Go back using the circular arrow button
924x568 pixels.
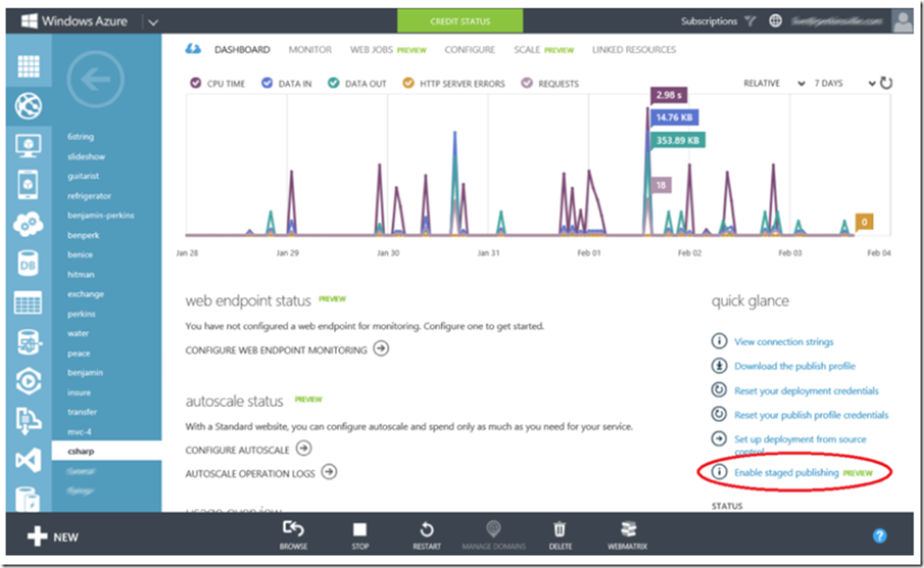tap(95, 79)
